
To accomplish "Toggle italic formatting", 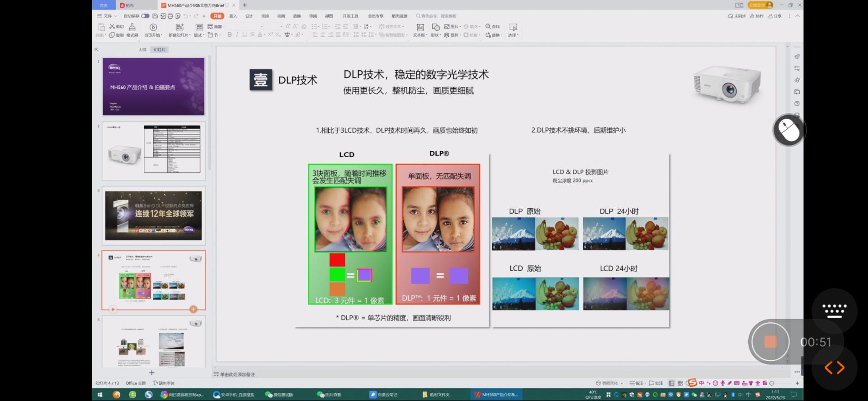I will tap(237, 34).
